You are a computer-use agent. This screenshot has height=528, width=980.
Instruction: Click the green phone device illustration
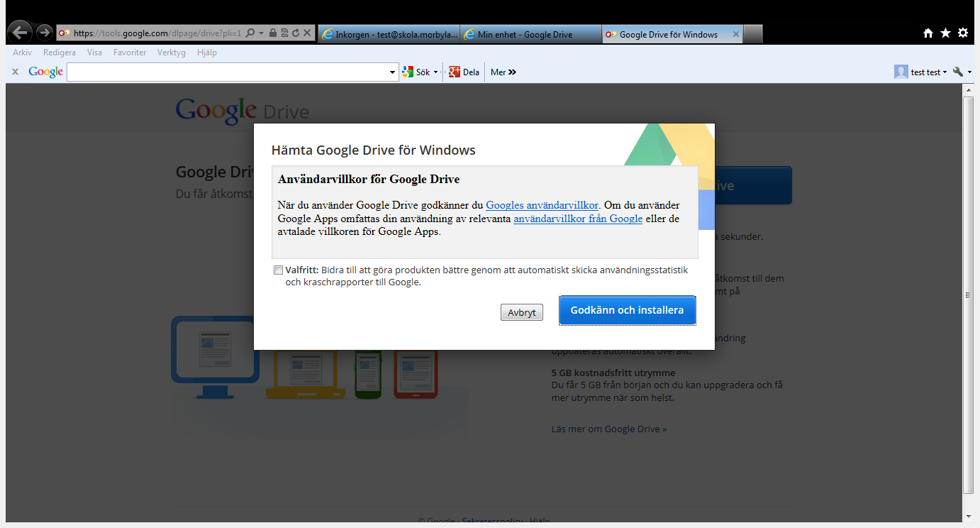coord(369,374)
